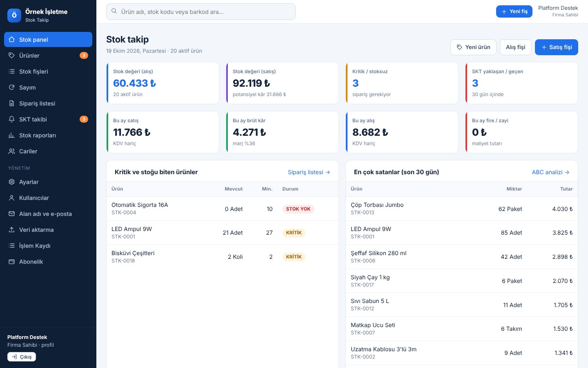Open the Sayım section
588x368 pixels.
coord(48,88)
